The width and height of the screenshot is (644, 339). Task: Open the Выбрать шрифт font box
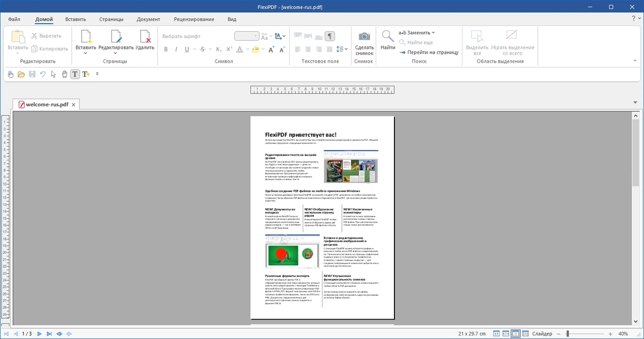click(196, 36)
